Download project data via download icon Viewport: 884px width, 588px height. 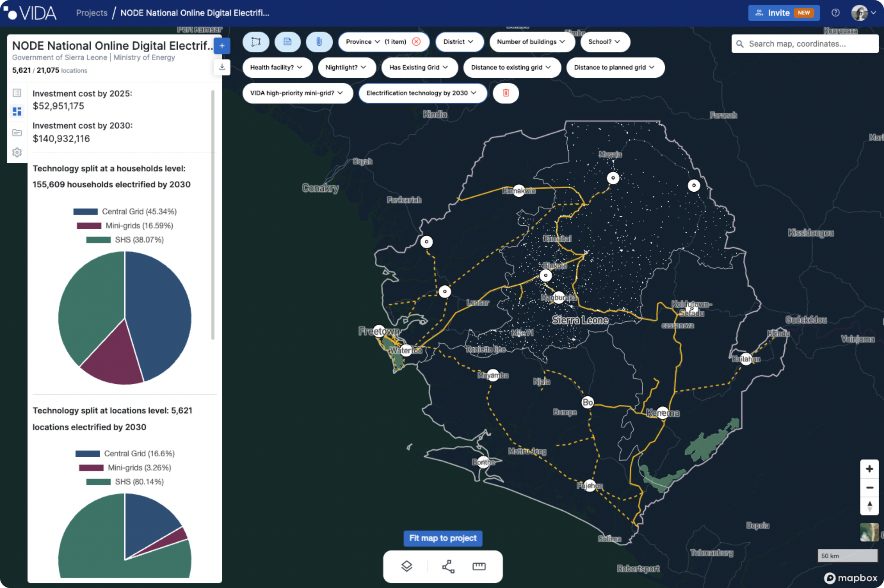coord(222,67)
